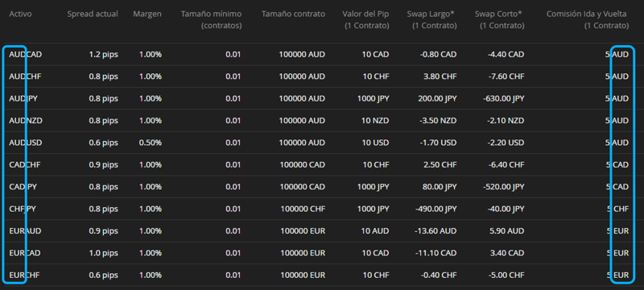The width and height of the screenshot is (644, 290).
Task: Select the AUDCAD asset row name
Action: (26, 54)
